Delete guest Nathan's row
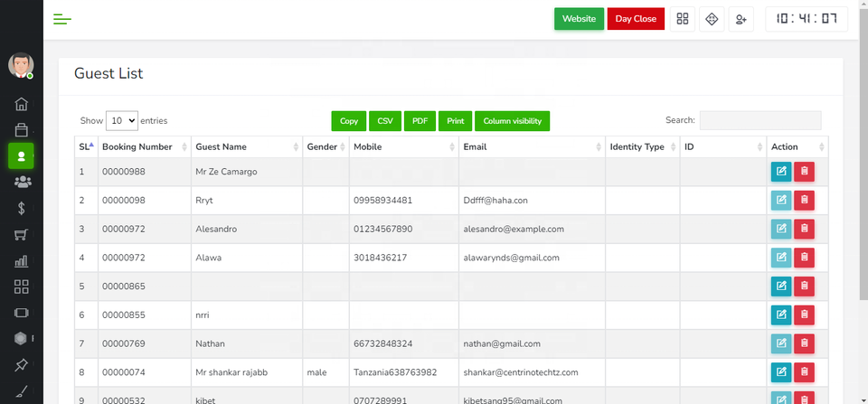This screenshot has width=868, height=404. pos(804,343)
